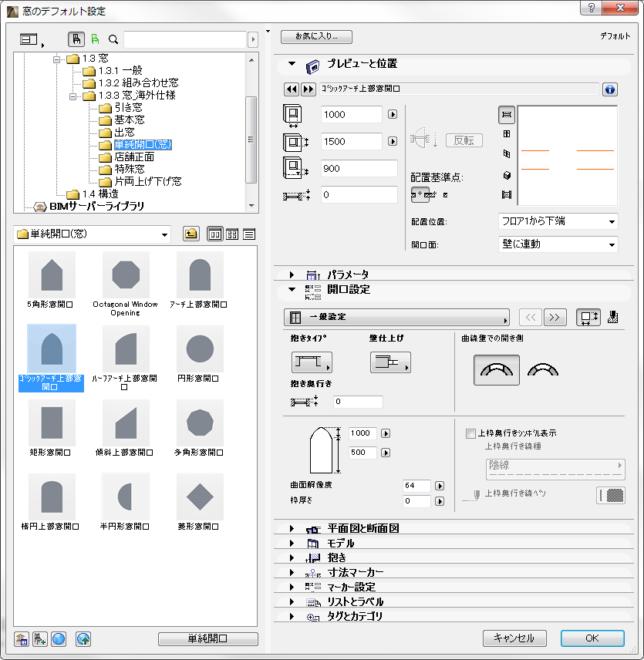The width and height of the screenshot is (644, 660).
Task: Open the folder selection dropdown
Action: pyautogui.click(x=93, y=234)
